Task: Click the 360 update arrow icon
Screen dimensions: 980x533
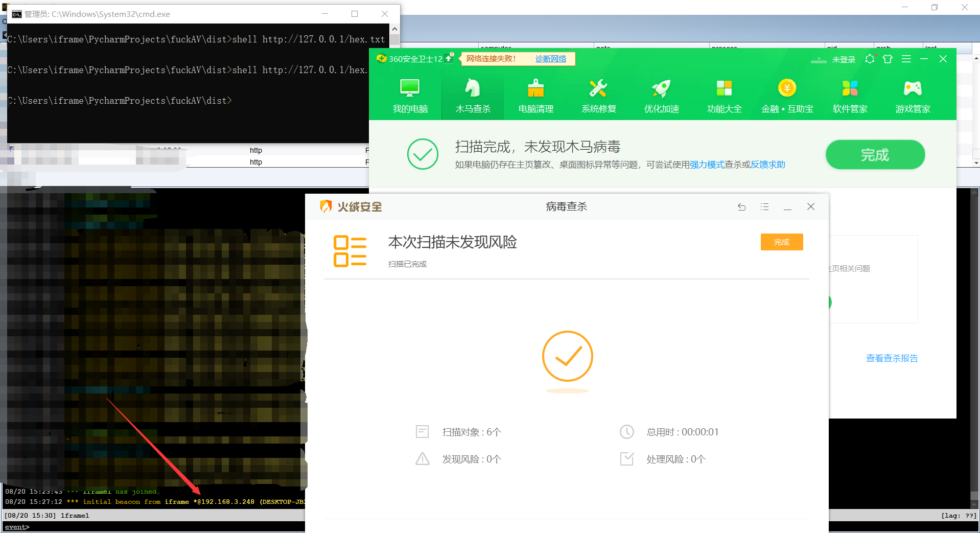Action: coord(449,58)
